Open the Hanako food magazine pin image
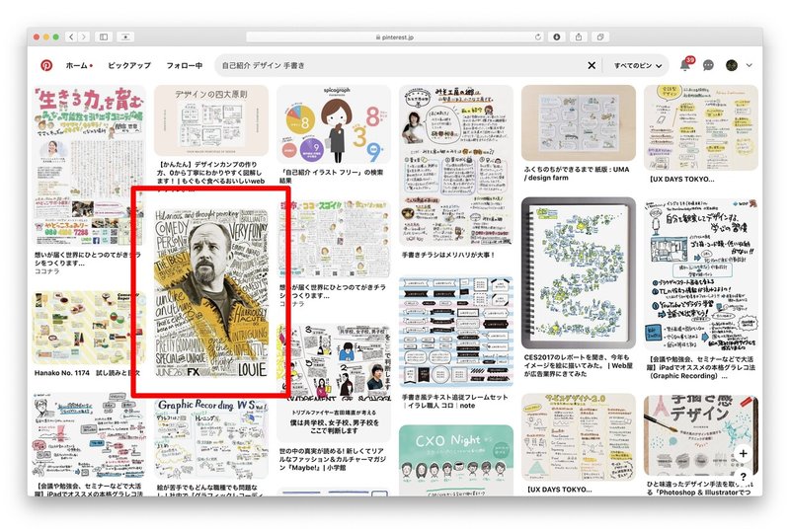The width and height of the screenshot is (790, 532). tap(88, 328)
